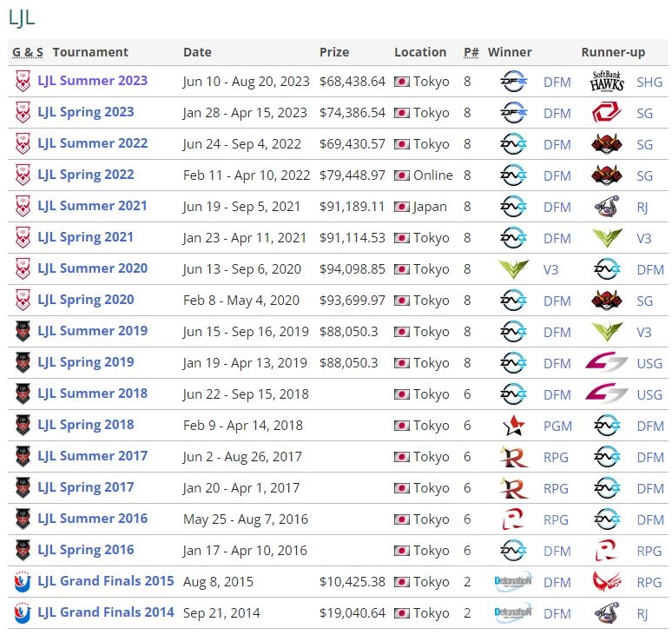672x635 pixels.
Task: Click the PGM star logo for Spring 2018
Action: tap(513, 426)
